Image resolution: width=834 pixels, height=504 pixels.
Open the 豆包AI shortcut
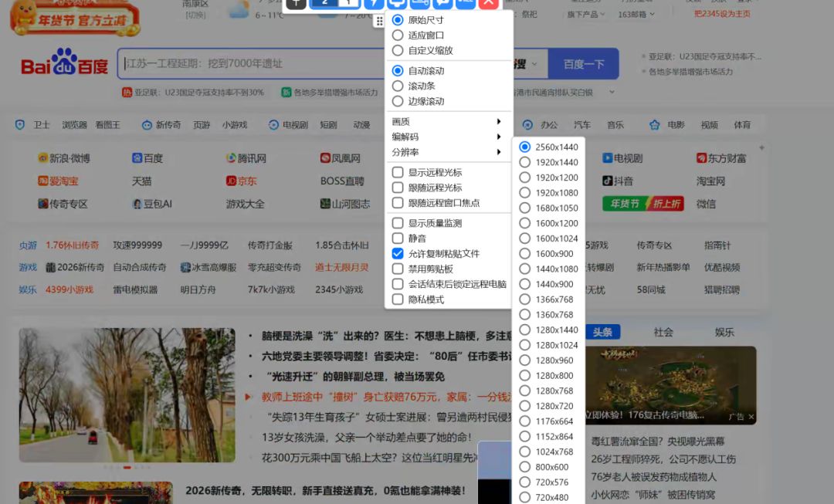[152, 204]
